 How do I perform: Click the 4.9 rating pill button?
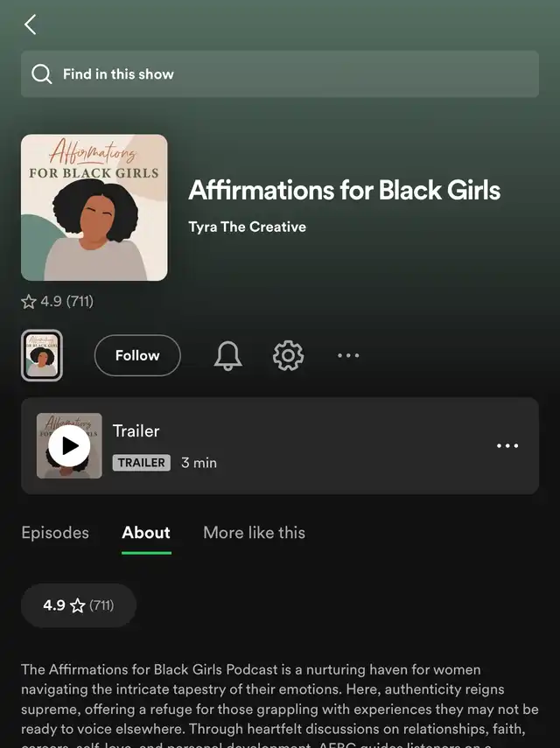(x=79, y=605)
